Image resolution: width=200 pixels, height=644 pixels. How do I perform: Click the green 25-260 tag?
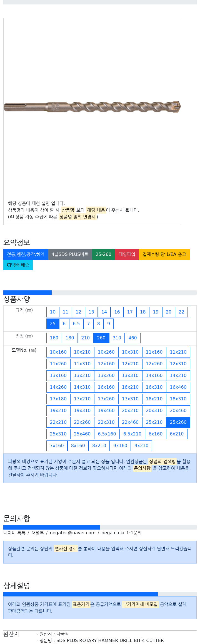(103, 254)
